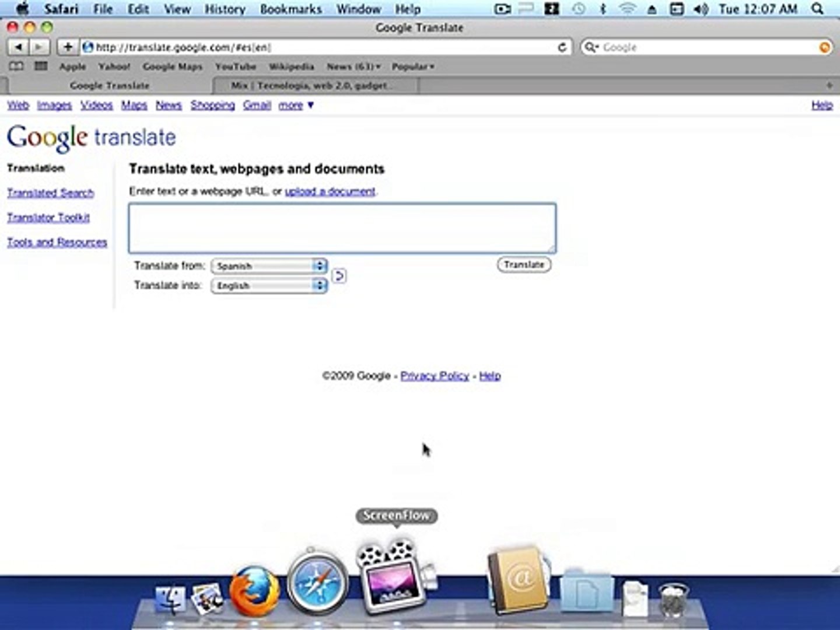Image resolution: width=840 pixels, height=630 pixels.
Task: Open the Window menu
Action: (x=359, y=9)
